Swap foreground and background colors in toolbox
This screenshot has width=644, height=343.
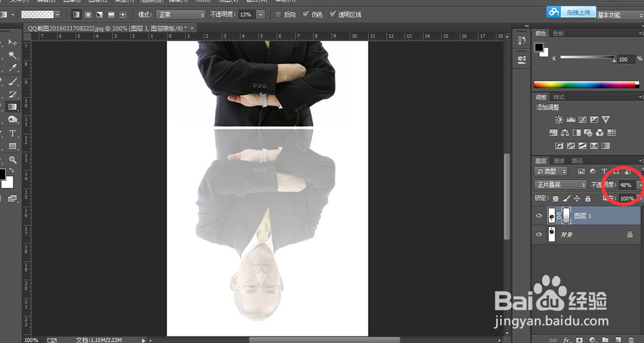click(12, 170)
